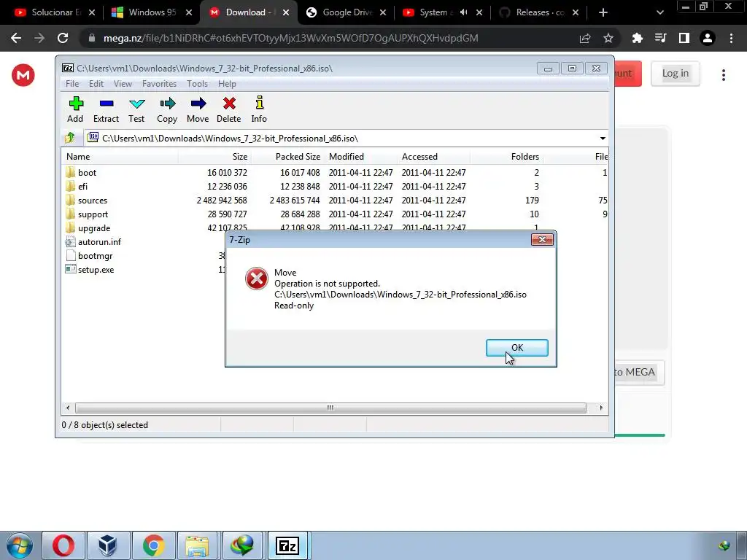Click the Log in button on MEGA

tap(675, 74)
